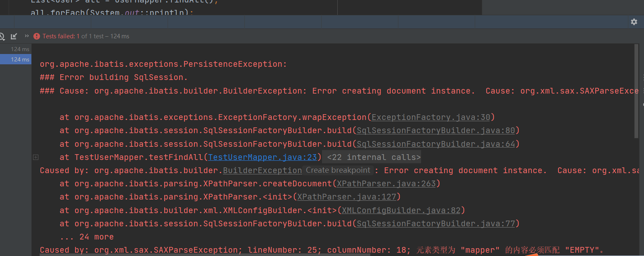This screenshot has height=256, width=644.
Task: Click the red failed-test status icon
Action: pyautogui.click(x=37, y=36)
